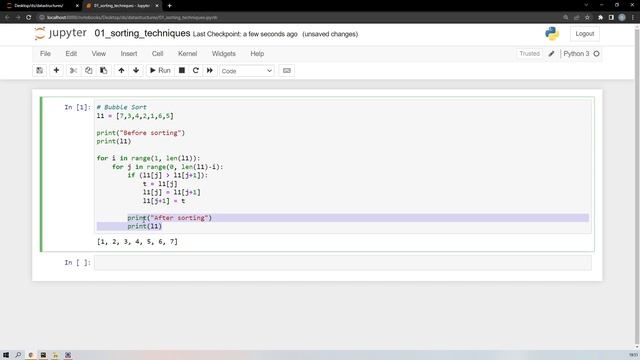Viewport: 640px width, 360px height.
Task: Open the Windows Start menu
Action: [6, 355]
